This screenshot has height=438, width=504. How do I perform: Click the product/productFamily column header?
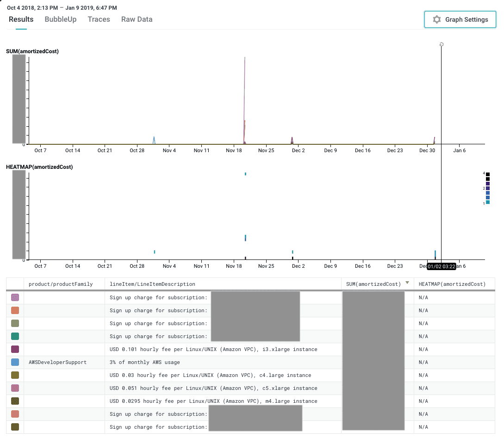[61, 284]
